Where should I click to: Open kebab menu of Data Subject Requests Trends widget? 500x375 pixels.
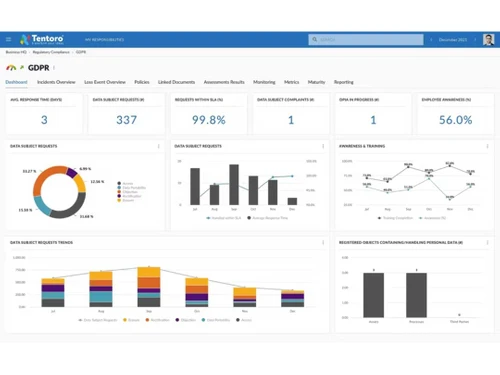click(323, 242)
